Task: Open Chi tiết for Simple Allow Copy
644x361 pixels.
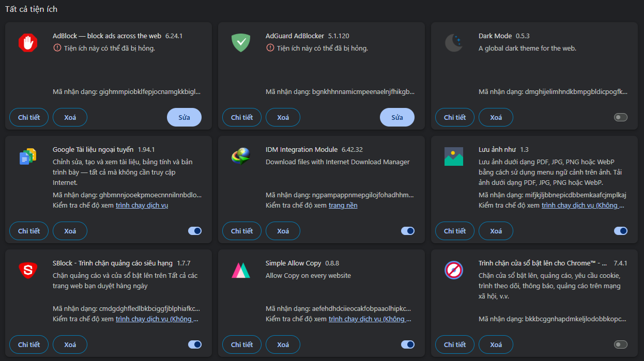Action: pos(242,344)
